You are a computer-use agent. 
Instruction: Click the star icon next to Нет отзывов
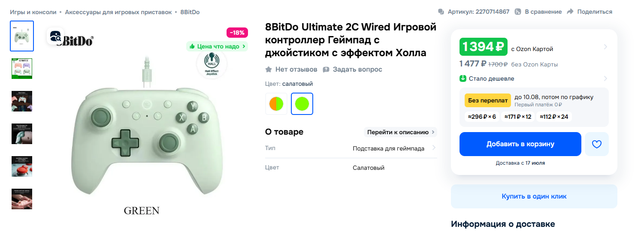269,69
